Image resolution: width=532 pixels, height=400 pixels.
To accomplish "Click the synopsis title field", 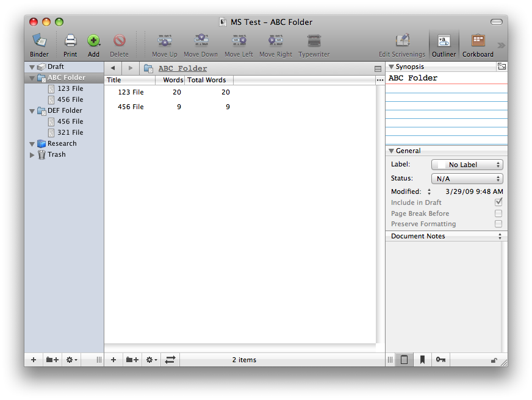I will 447,78.
